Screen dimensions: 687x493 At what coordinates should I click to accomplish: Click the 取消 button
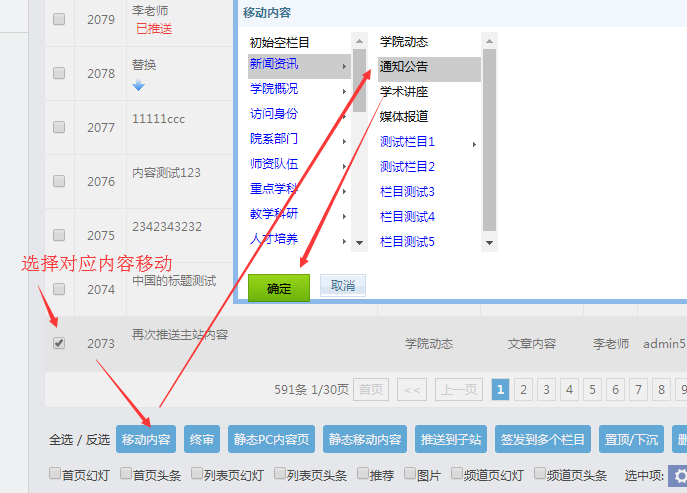pyautogui.click(x=342, y=287)
